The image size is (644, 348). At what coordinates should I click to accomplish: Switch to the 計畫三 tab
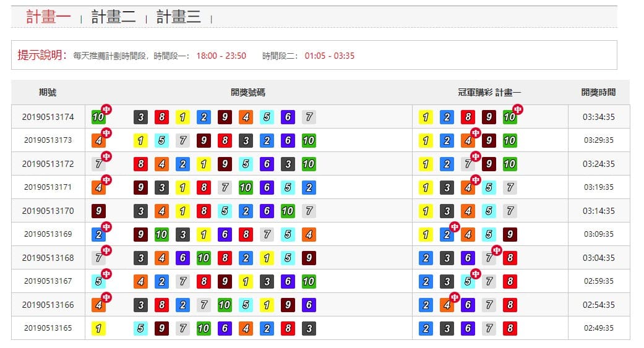point(179,17)
